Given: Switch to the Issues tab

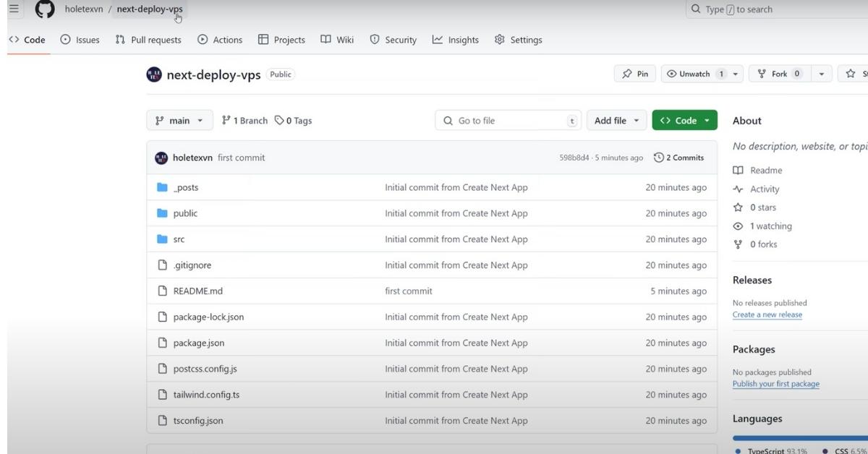Looking at the screenshot, I should point(80,40).
